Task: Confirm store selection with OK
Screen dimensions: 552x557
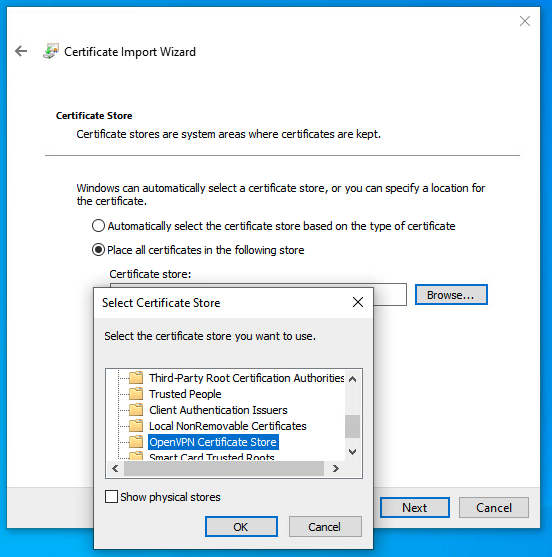Action: (241, 526)
